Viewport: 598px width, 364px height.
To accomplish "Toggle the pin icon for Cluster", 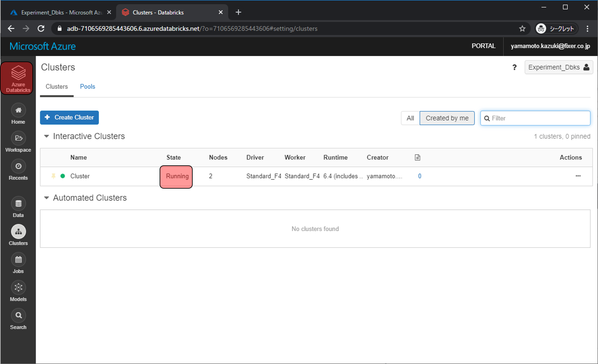I will pyautogui.click(x=53, y=176).
